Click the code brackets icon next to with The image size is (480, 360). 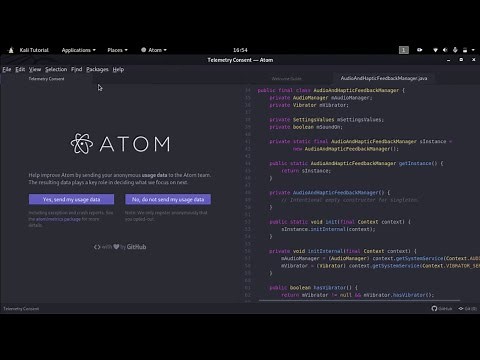click(97, 247)
